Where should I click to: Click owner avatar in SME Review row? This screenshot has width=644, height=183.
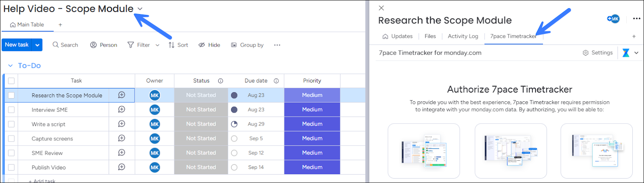pyautogui.click(x=155, y=153)
